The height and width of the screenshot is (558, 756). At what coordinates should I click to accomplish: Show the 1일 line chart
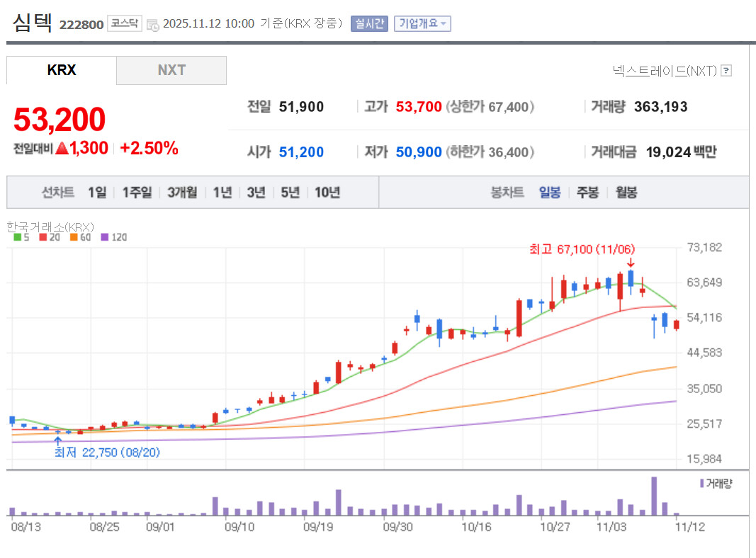(97, 193)
